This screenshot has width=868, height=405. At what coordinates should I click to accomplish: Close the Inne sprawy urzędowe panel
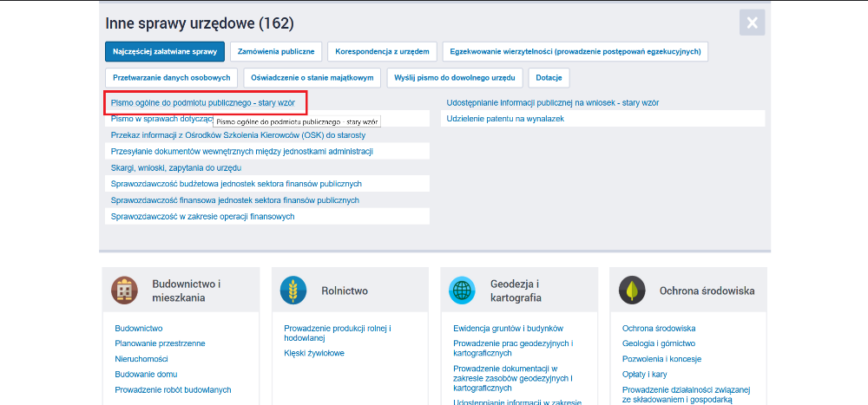pos(752,23)
